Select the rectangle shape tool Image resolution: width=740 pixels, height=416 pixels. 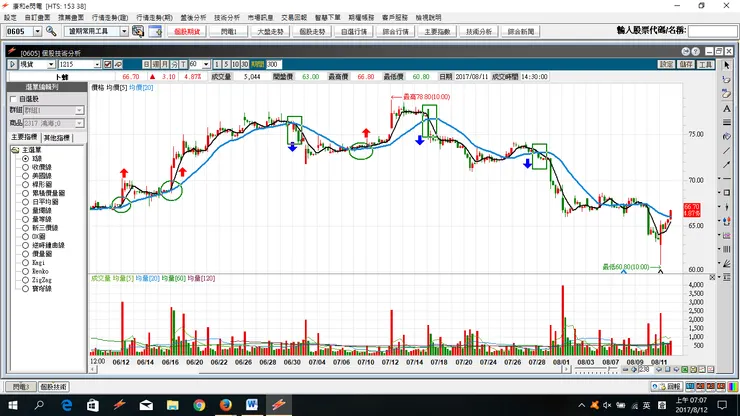726,193
